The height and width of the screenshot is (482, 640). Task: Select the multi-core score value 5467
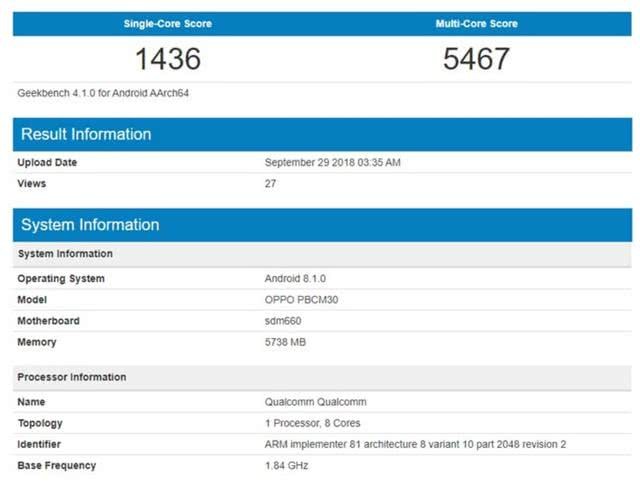tap(476, 59)
